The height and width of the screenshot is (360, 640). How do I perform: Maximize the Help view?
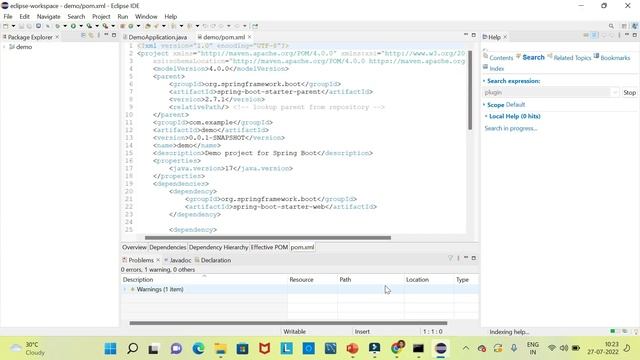click(634, 36)
